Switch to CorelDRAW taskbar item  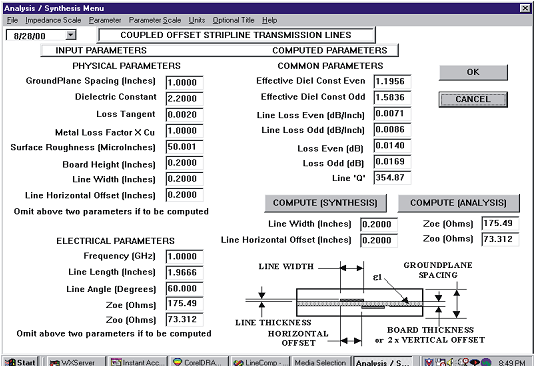click(200, 362)
